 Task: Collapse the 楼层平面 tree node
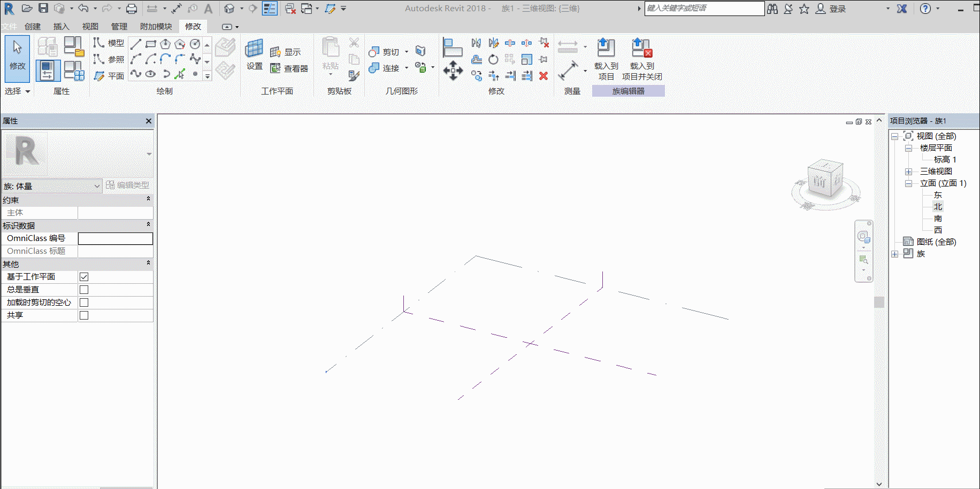[908, 148]
